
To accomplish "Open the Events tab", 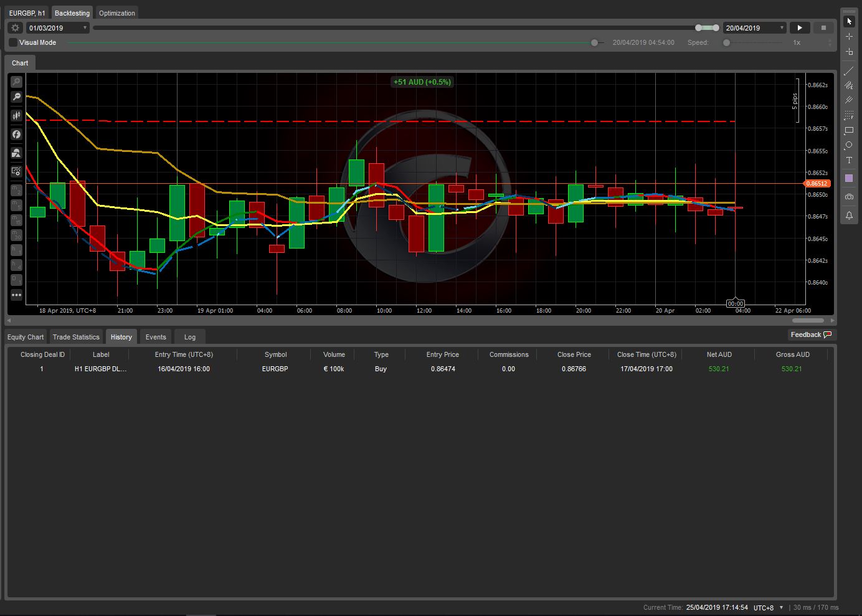I will click(x=156, y=337).
